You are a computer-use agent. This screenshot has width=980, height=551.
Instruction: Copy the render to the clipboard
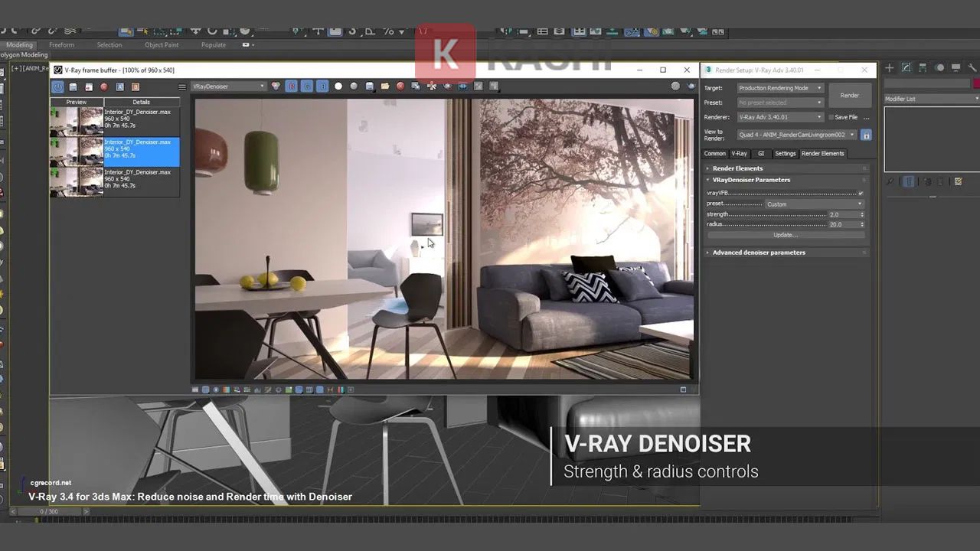(415, 86)
